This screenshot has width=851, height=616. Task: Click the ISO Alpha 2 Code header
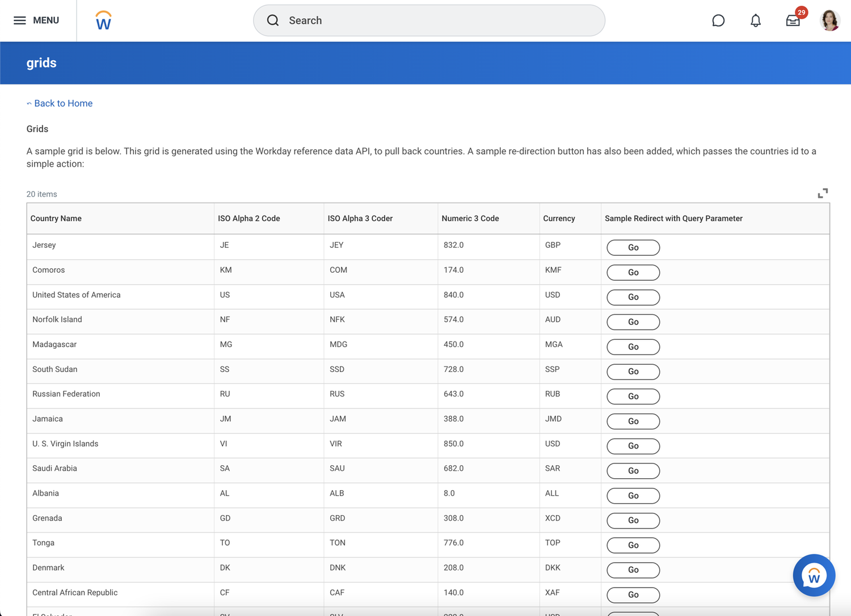[x=249, y=218]
